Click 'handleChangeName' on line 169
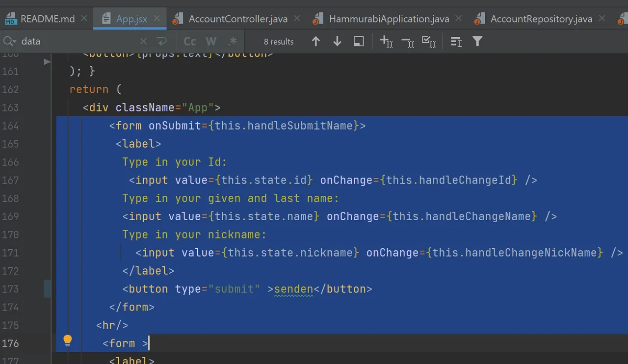Viewport: 628px width, 364px height. [478, 216]
